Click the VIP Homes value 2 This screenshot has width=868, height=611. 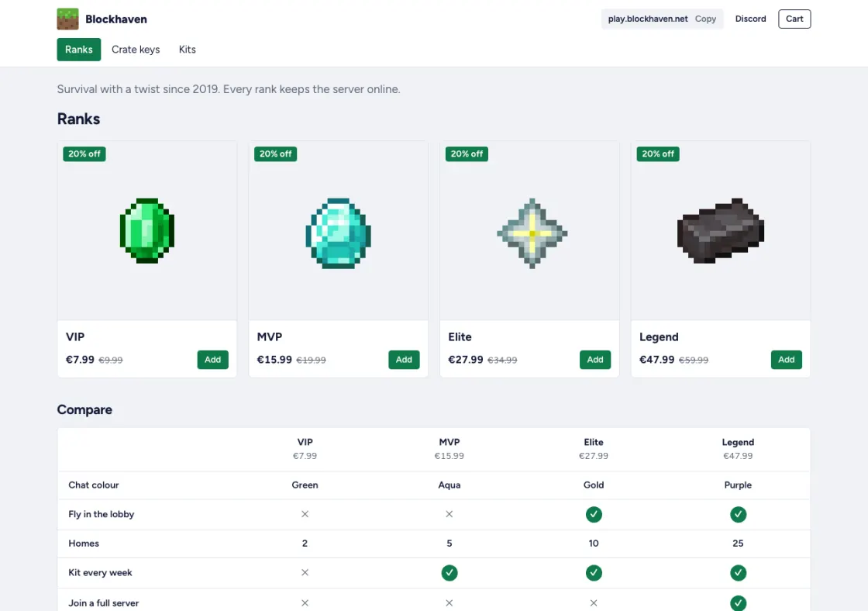[305, 544]
